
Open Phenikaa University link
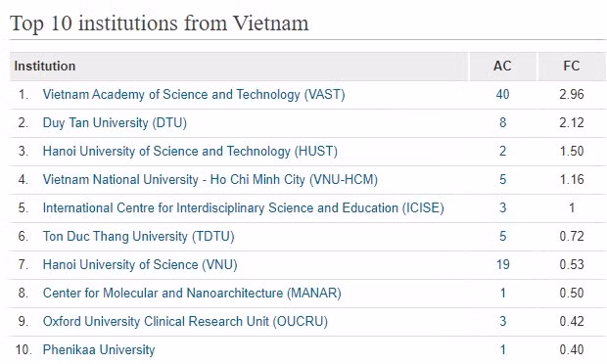pos(99,349)
